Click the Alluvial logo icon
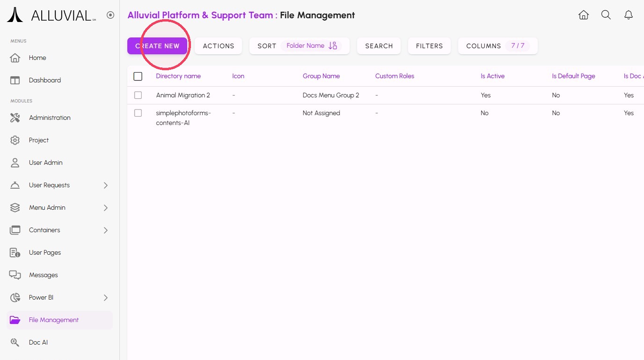The width and height of the screenshot is (644, 360). point(15,15)
